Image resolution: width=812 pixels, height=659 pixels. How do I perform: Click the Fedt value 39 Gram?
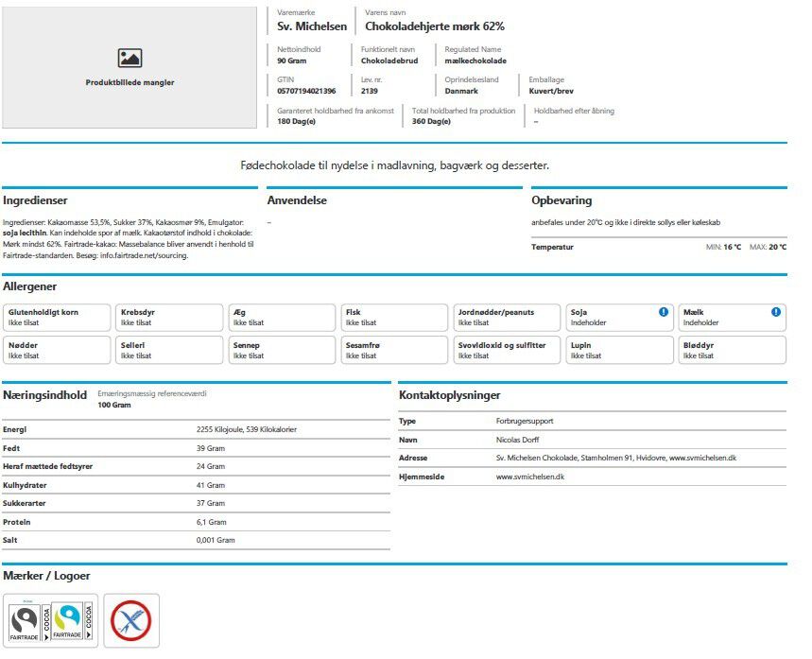[211, 449]
